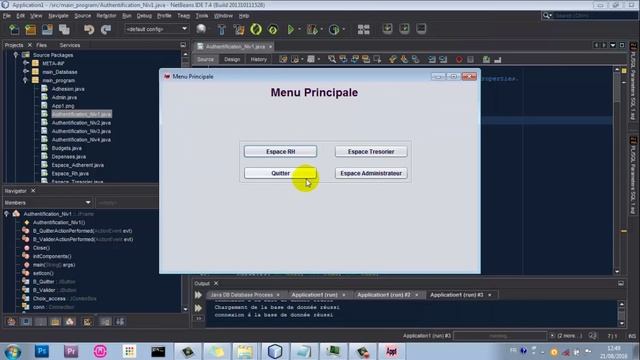The height and width of the screenshot is (360, 640).
Task: Click the Windows Start button
Action: [x=13, y=352]
